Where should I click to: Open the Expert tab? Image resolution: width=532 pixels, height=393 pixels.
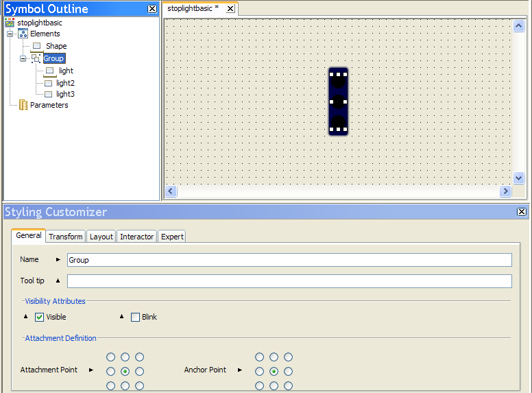(x=172, y=237)
